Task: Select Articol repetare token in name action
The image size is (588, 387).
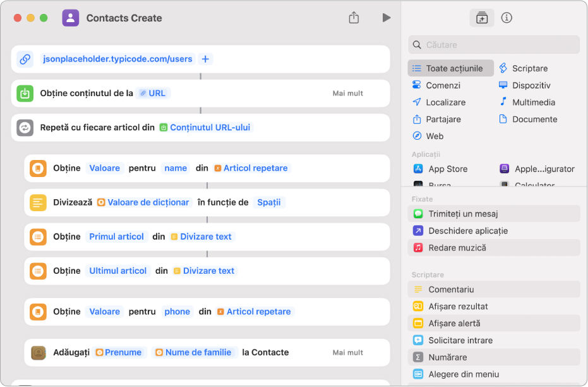Action: pos(251,168)
